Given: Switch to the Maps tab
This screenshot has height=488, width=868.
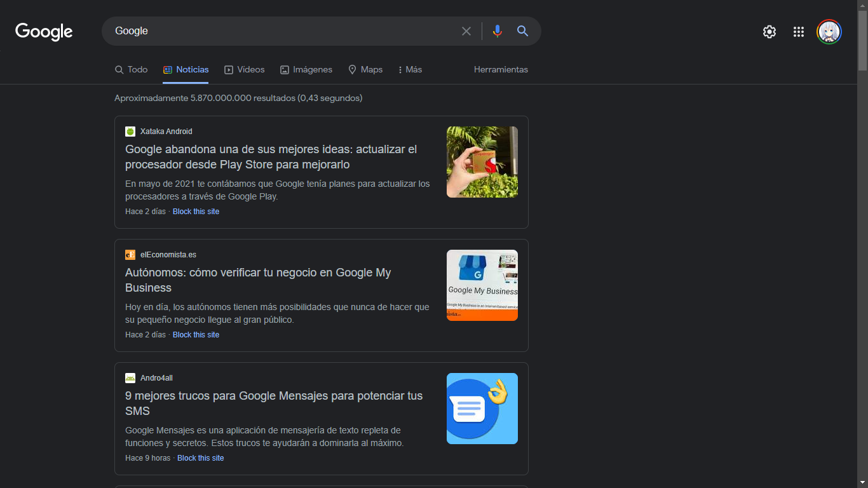Looking at the screenshot, I should pos(365,70).
